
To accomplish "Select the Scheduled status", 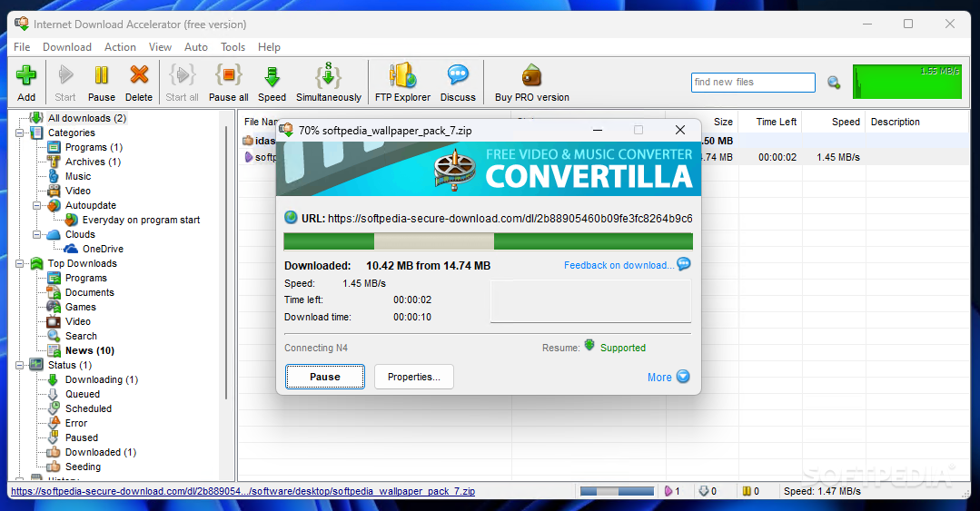I will 88,408.
